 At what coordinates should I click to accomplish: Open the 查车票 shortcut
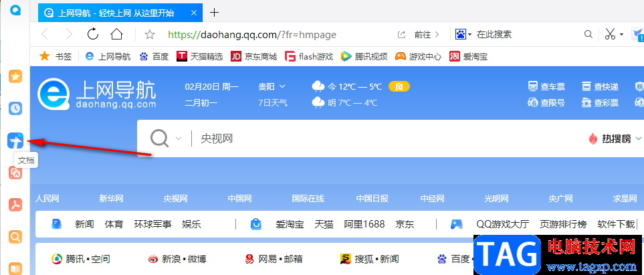546,87
